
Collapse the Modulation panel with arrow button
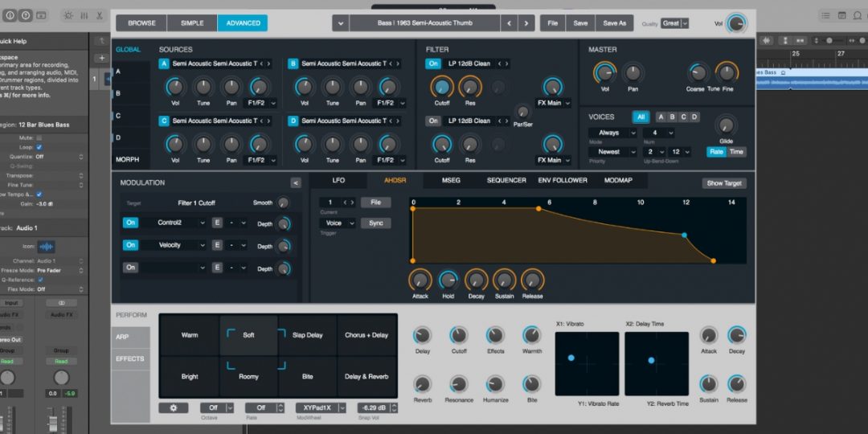pos(296,182)
